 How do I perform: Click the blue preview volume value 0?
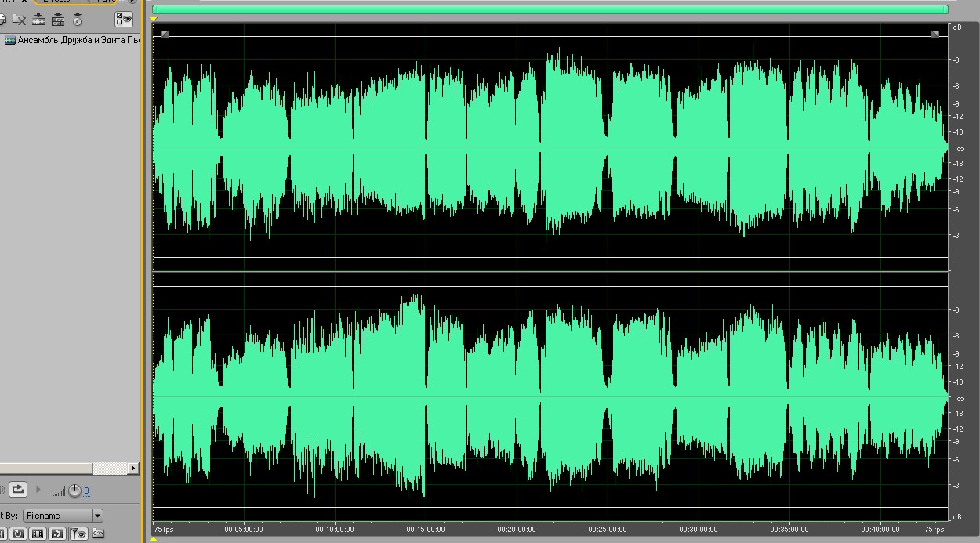86,491
